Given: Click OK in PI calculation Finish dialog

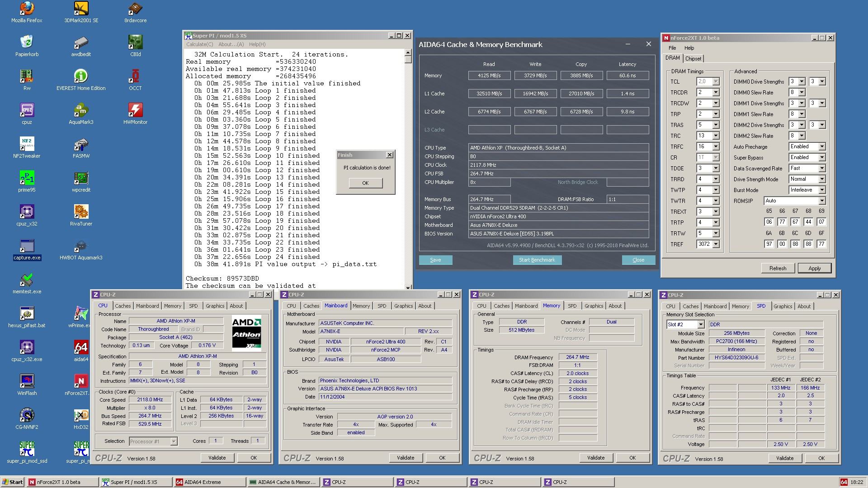Looking at the screenshot, I should [x=365, y=183].
